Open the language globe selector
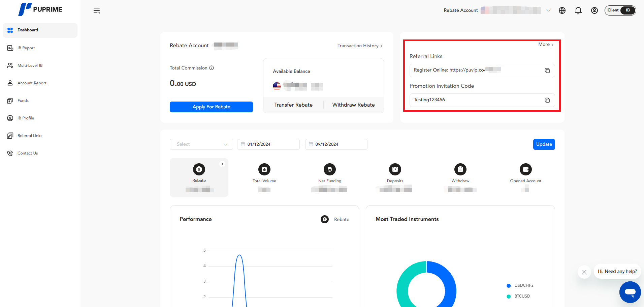 click(562, 10)
